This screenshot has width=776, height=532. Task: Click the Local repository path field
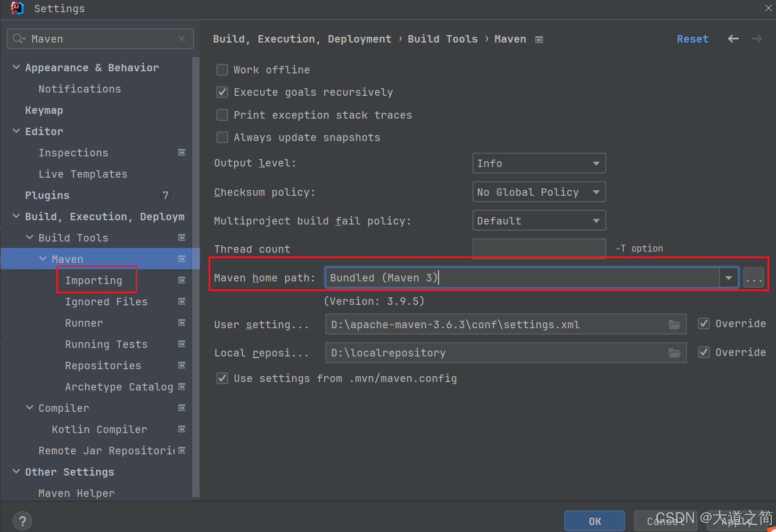click(x=506, y=353)
